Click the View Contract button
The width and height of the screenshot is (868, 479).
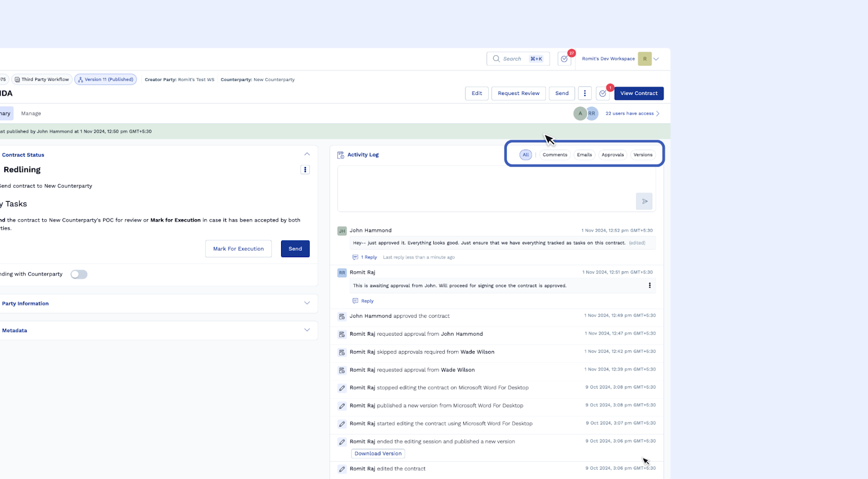(639, 93)
